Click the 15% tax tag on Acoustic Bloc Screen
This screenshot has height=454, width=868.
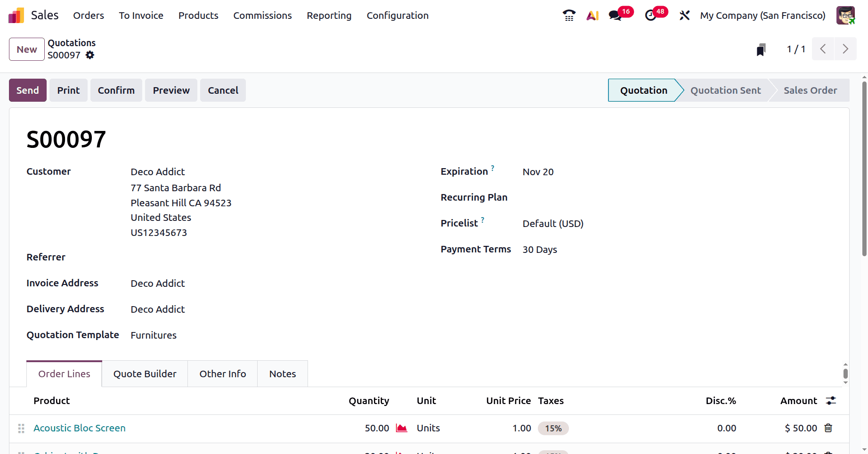pos(553,429)
